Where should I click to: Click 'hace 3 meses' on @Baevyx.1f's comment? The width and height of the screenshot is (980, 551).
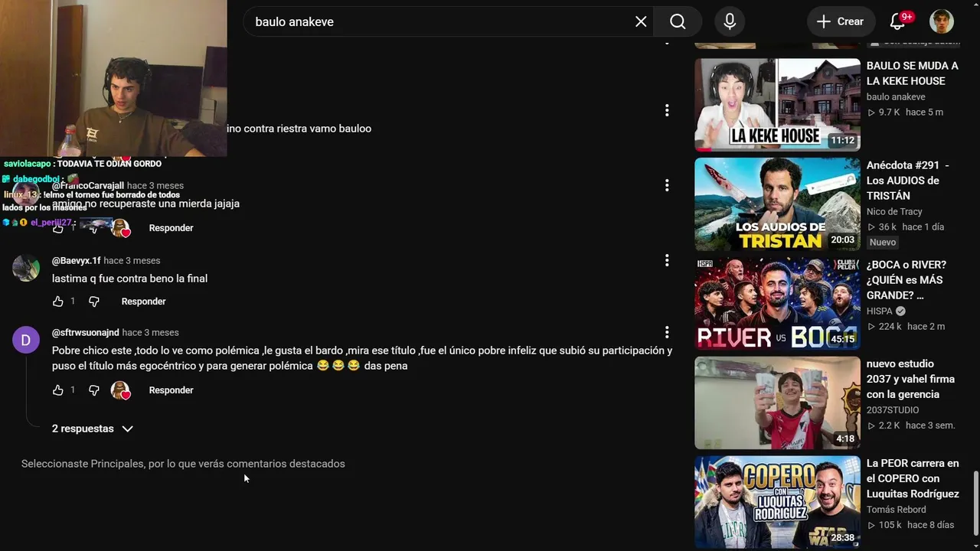coord(132,260)
